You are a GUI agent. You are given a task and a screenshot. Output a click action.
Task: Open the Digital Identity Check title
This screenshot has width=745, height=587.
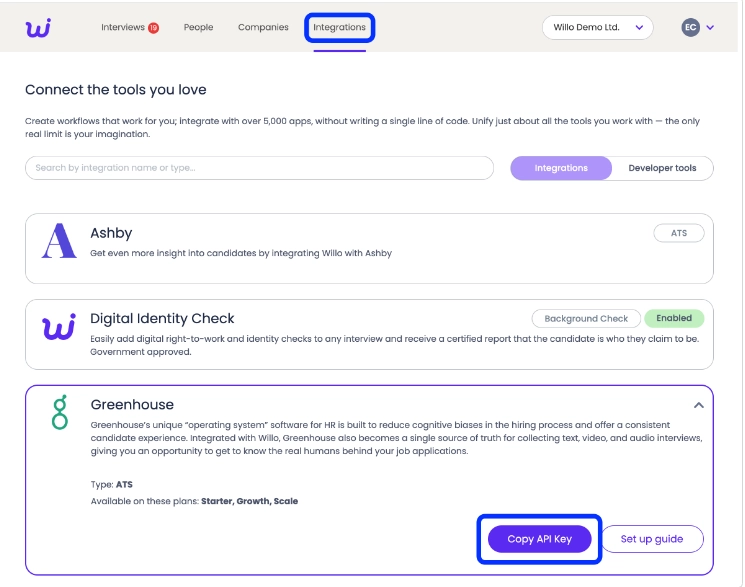click(x=162, y=318)
